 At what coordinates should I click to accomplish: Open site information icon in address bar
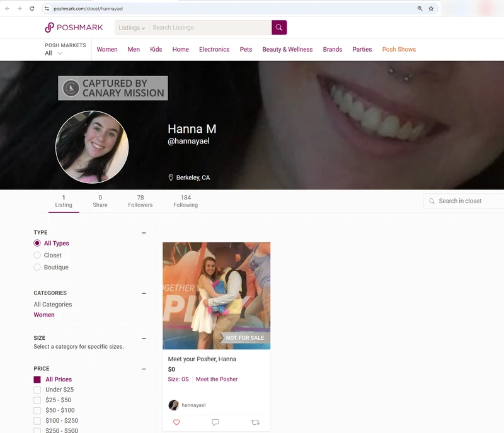47,9
